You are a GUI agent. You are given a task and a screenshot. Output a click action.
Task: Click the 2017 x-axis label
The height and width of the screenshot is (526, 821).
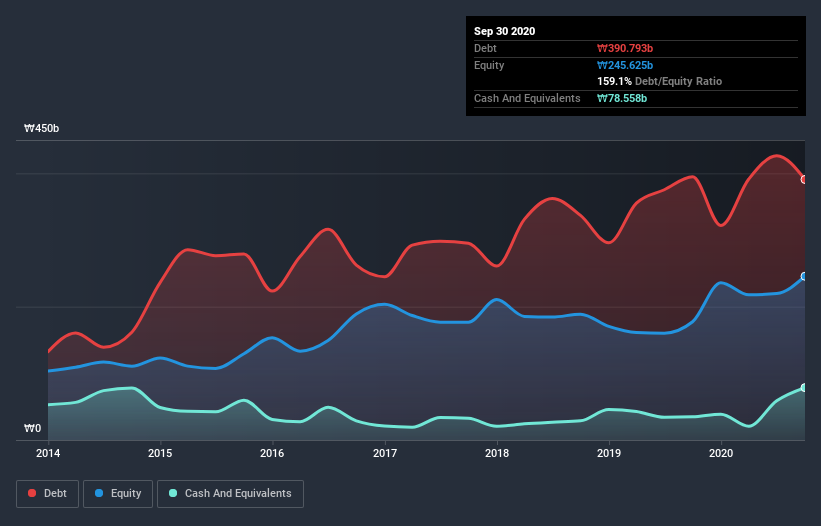click(385, 453)
